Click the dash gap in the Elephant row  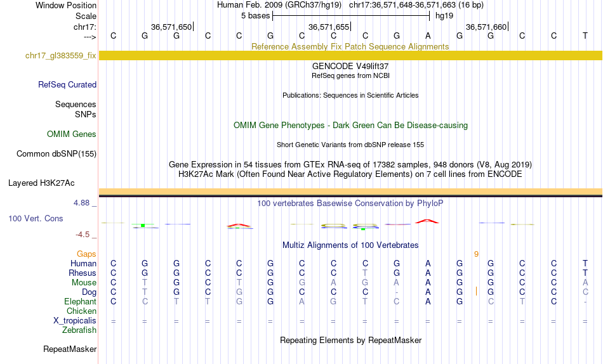click(585, 302)
